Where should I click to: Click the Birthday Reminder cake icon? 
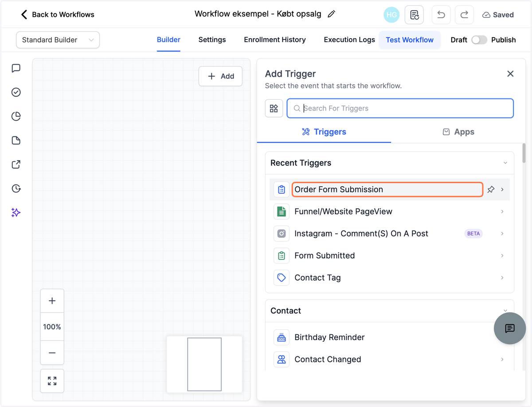coord(282,337)
